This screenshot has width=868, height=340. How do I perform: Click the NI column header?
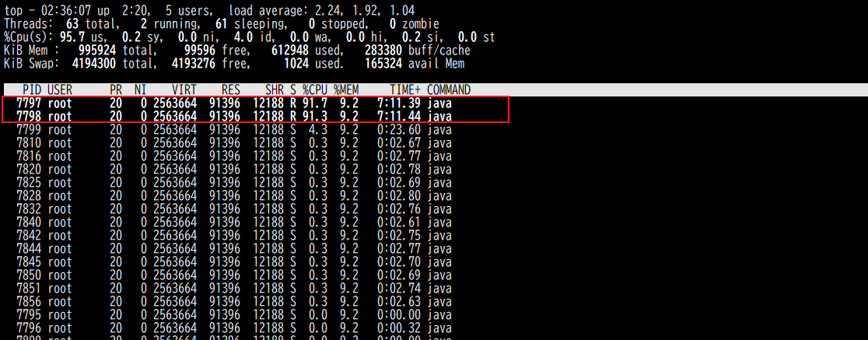click(141, 89)
